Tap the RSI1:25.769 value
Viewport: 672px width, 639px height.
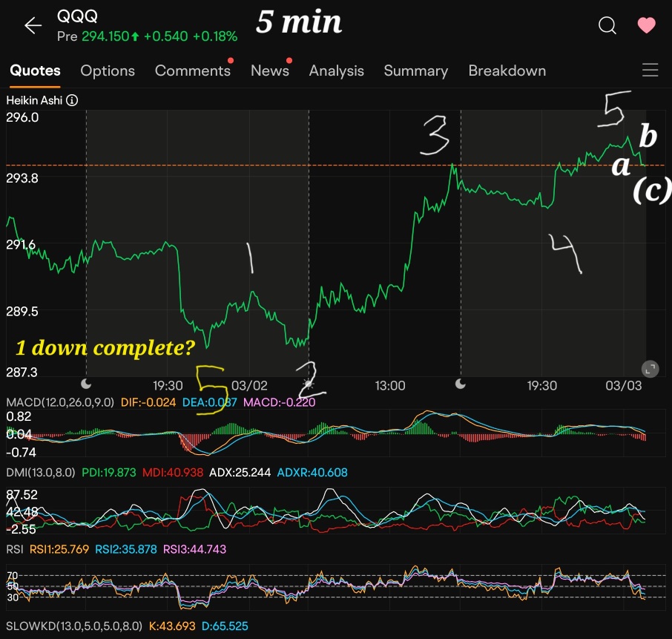59,549
